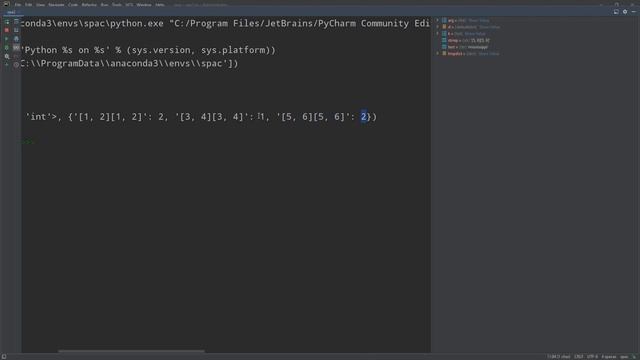Expand the Special Variables node
This screenshot has height=360, width=640.
point(438,53)
